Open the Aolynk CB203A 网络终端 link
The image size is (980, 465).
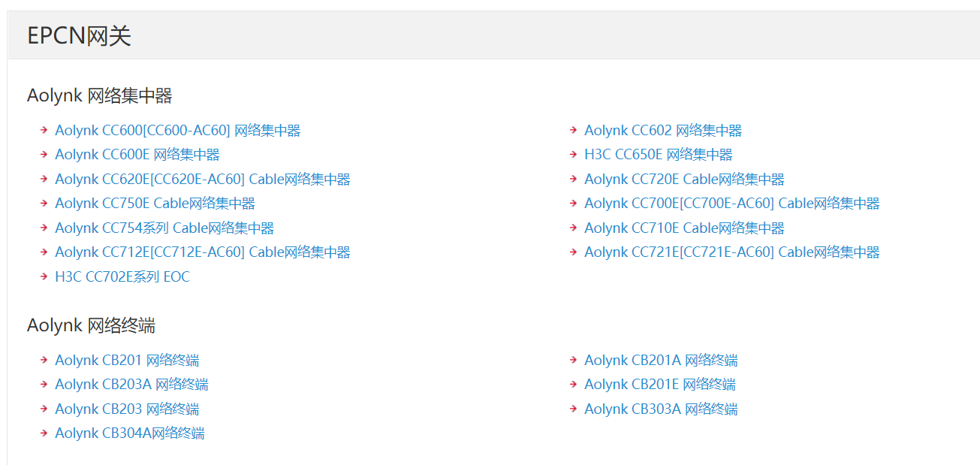pyautogui.click(x=131, y=385)
